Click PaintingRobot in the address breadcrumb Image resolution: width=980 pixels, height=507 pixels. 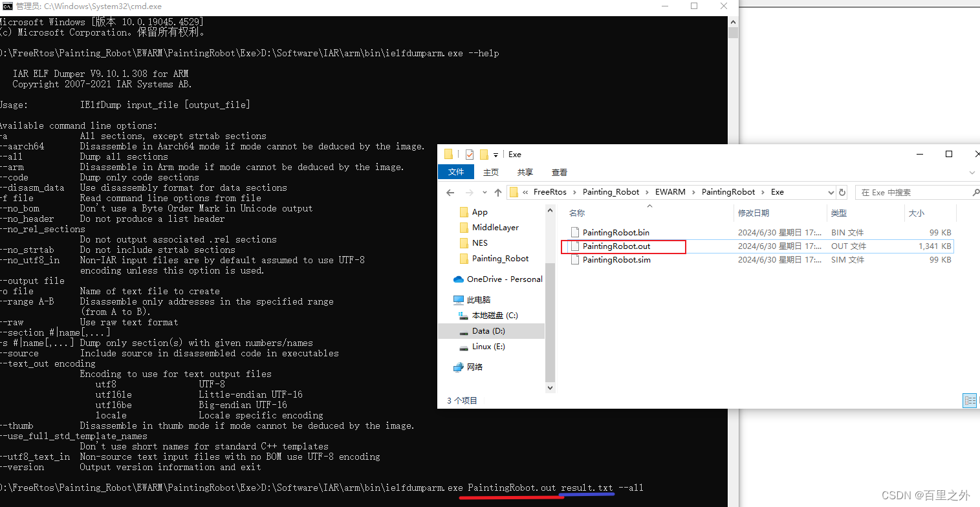(728, 192)
